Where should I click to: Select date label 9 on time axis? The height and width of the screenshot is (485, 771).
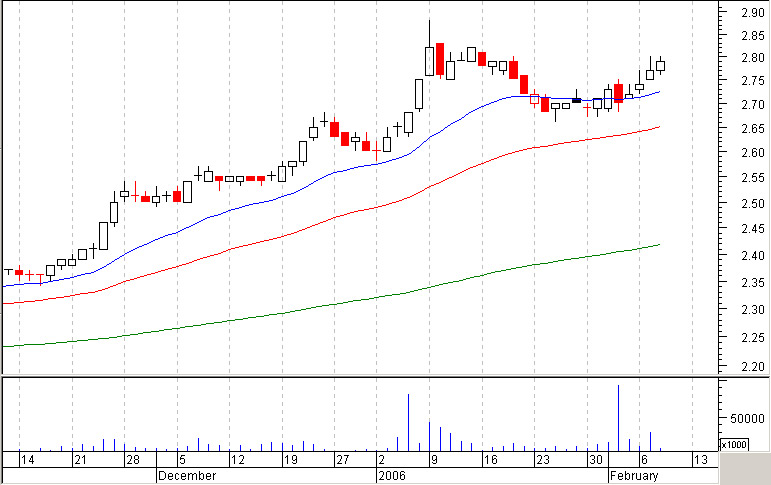pyautogui.click(x=434, y=460)
